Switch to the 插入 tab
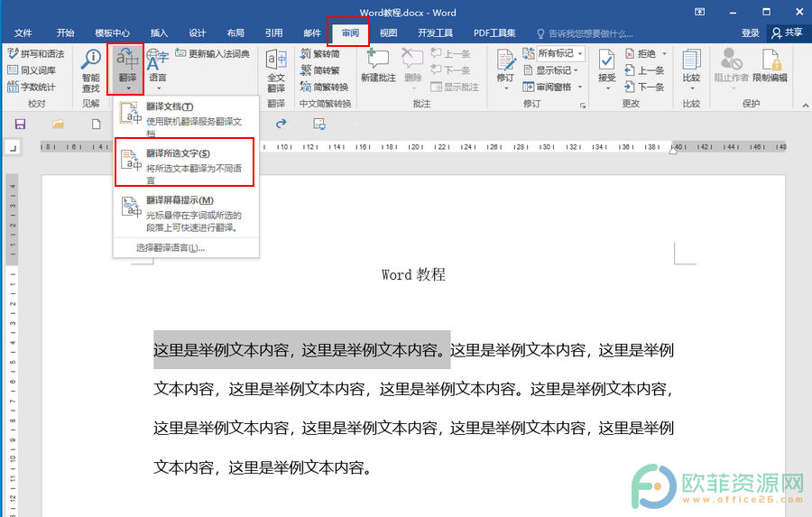This screenshot has height=517, width=812. point(159,33)
